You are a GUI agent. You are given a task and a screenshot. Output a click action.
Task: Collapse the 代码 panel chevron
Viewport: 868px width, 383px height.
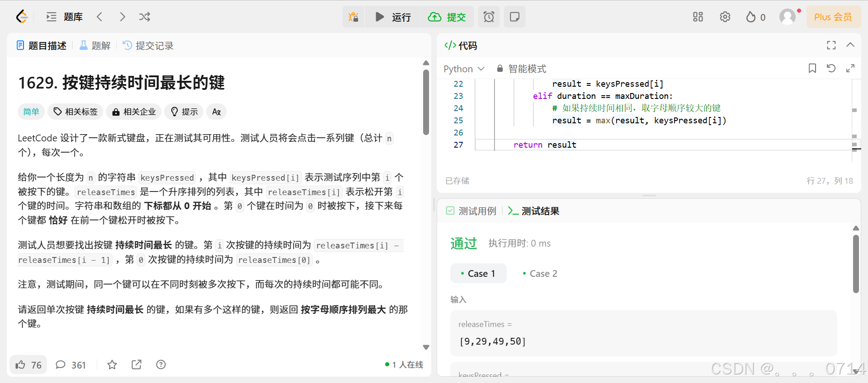(x=850, y=45)
